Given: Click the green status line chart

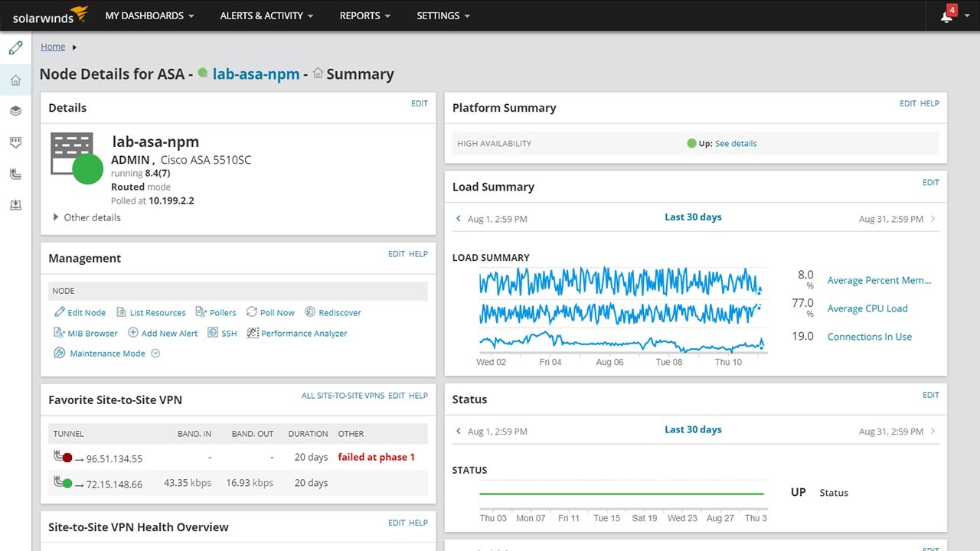Looking at the screenshot, I should pos(622,494).
